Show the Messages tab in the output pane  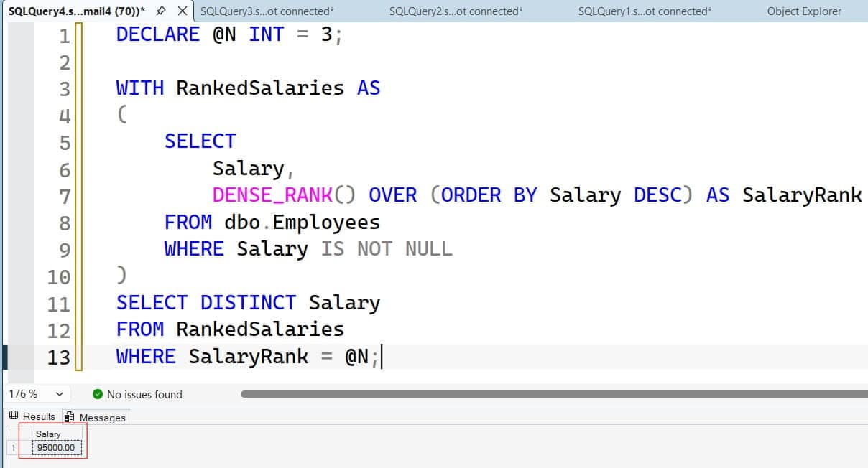[x=96, y=417]
